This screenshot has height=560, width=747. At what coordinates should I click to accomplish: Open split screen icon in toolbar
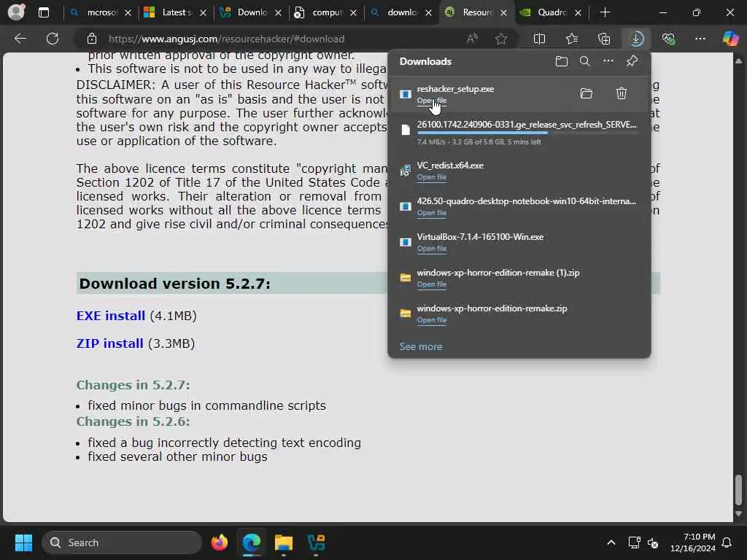tap(539, 39)
